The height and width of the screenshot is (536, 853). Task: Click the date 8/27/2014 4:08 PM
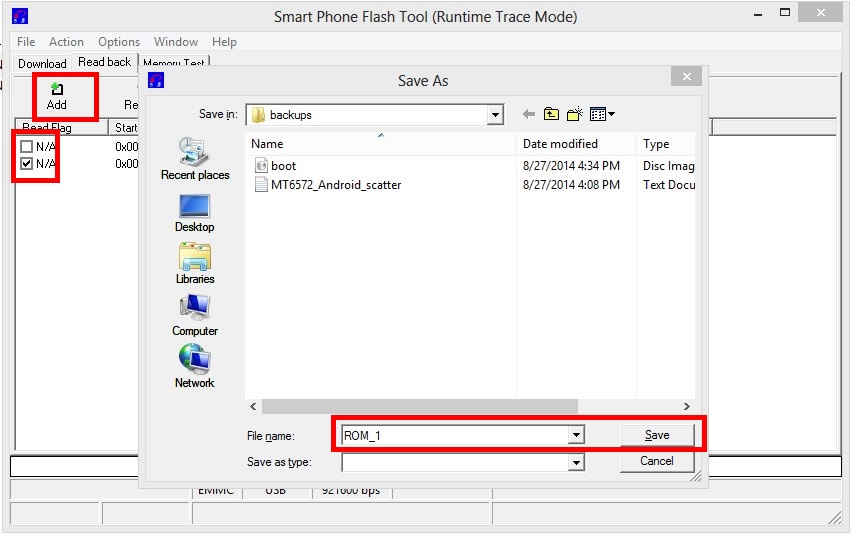(571, 184)
